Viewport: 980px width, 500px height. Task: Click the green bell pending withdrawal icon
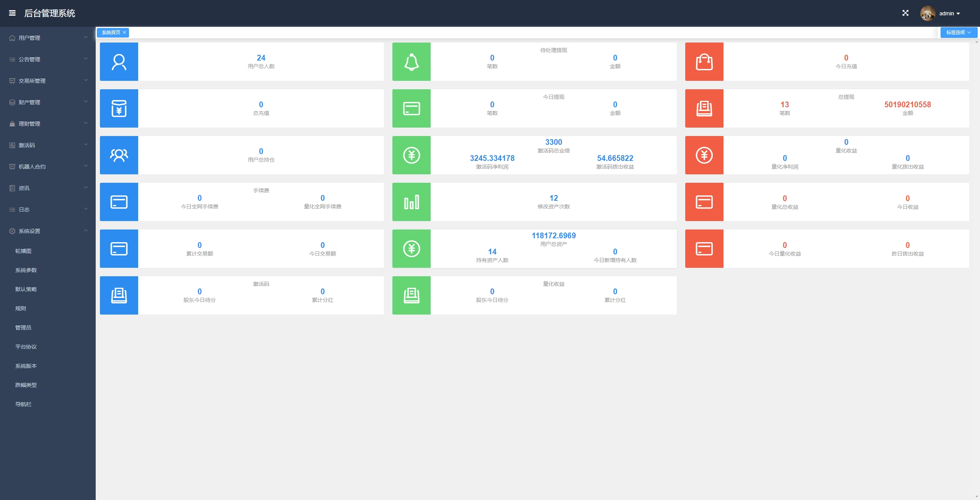pos(412,62)
